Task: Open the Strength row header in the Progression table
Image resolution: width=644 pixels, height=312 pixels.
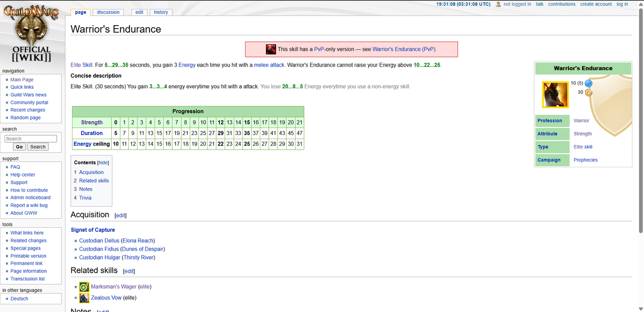Action: pyautogui.click(x=92, y=122)
